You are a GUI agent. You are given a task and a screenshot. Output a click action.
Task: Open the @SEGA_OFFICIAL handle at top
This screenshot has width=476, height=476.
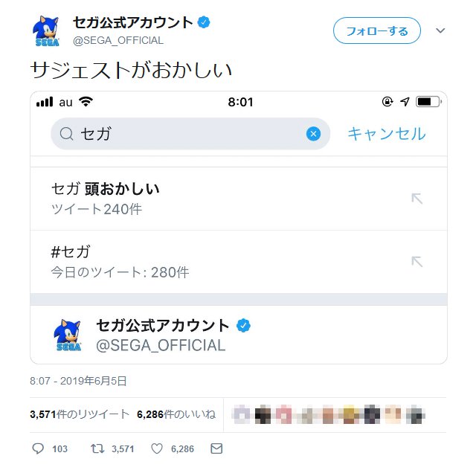click(x=118, y=40)
